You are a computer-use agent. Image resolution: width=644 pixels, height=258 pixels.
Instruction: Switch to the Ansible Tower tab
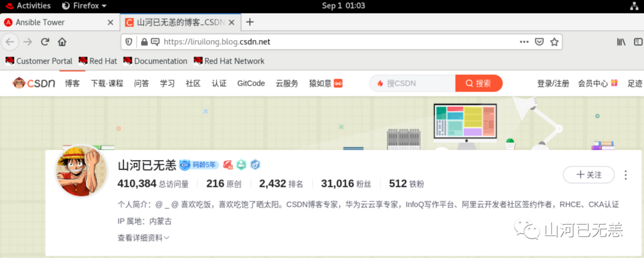(60, 22)
